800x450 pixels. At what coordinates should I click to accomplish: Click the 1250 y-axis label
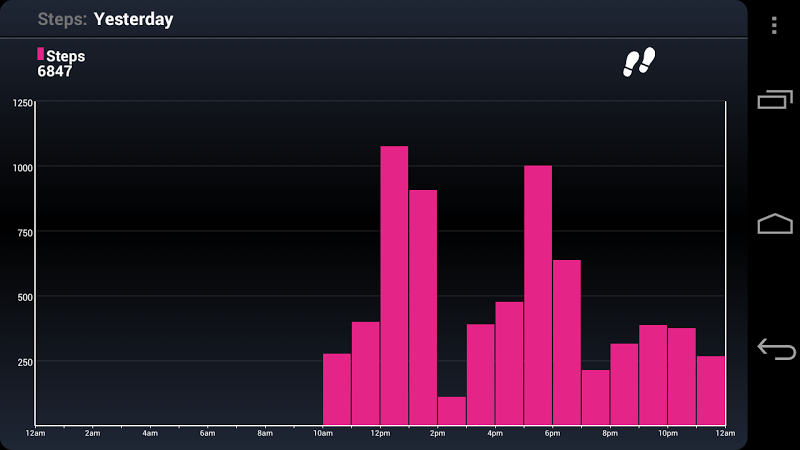pyautogui.click(x=22, y=103)
